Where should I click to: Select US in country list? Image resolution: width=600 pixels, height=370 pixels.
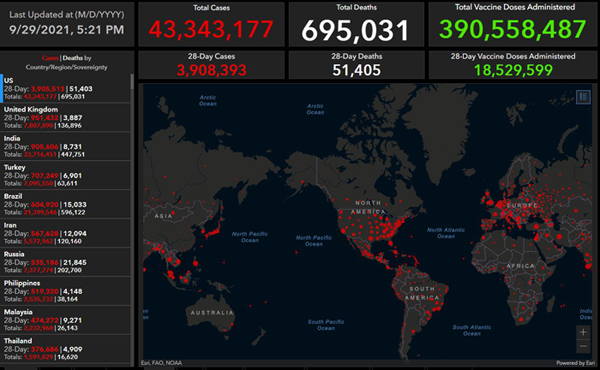[x=65, y=88]
